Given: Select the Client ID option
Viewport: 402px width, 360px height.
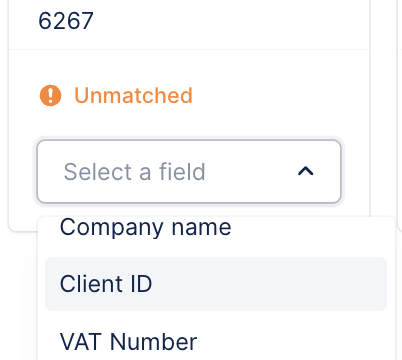Looking at the screenshot, I should [216, 284].
